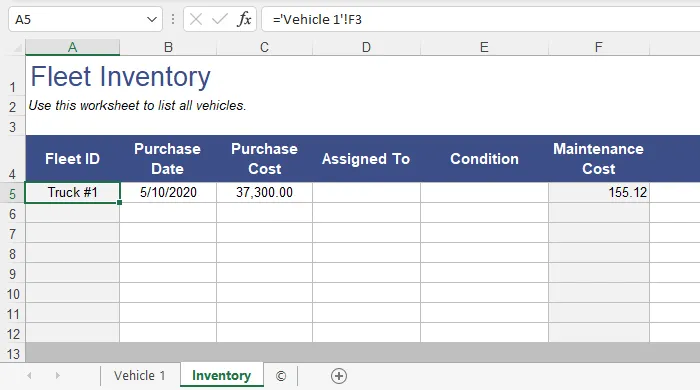700x390 pixels.
Task: Click the Maintenance Cost header cell
Action: (599, 159)
